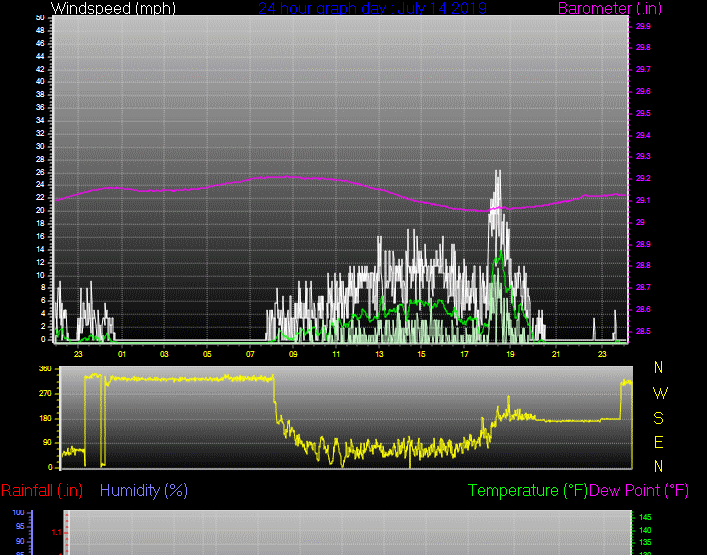Click the 24 hour graph date title
Viewport: 707px width, 555px height.
[372, 9]
